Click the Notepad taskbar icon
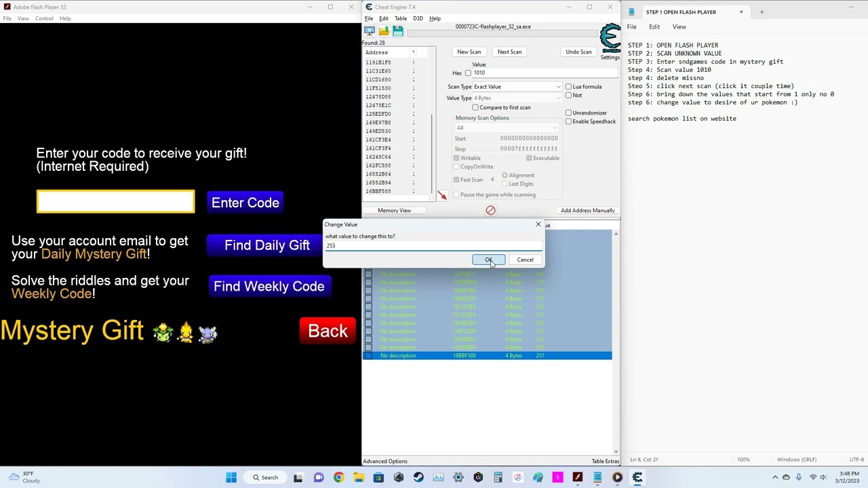 coord(597,477)
